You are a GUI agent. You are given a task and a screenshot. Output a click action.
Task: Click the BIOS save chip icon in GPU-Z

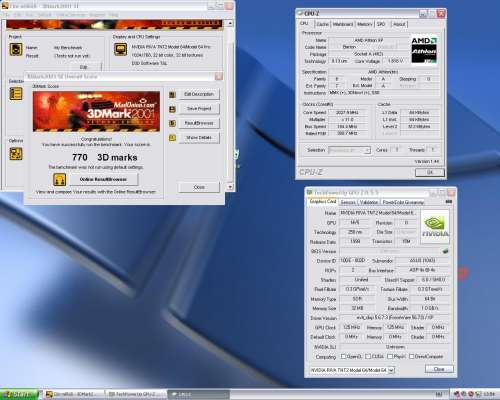(x=445, y=251)
